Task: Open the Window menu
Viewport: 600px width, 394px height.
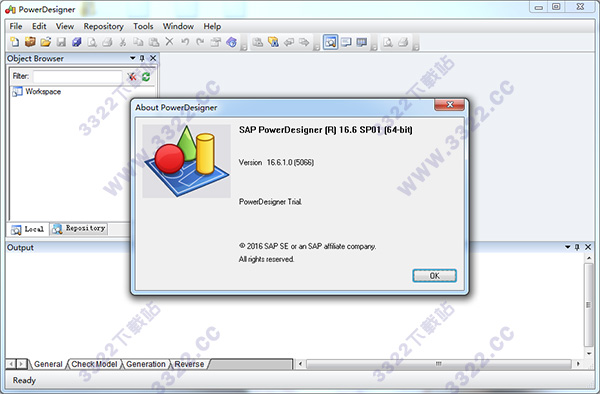Action: pos(178,26)
